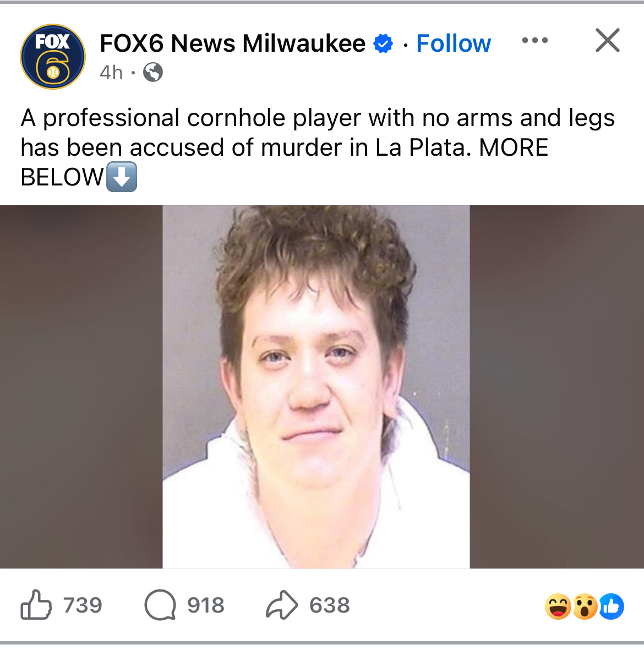The image size is (644, 656).
Task: Open the FOX6 round profile logo
Action: [53, 57]
